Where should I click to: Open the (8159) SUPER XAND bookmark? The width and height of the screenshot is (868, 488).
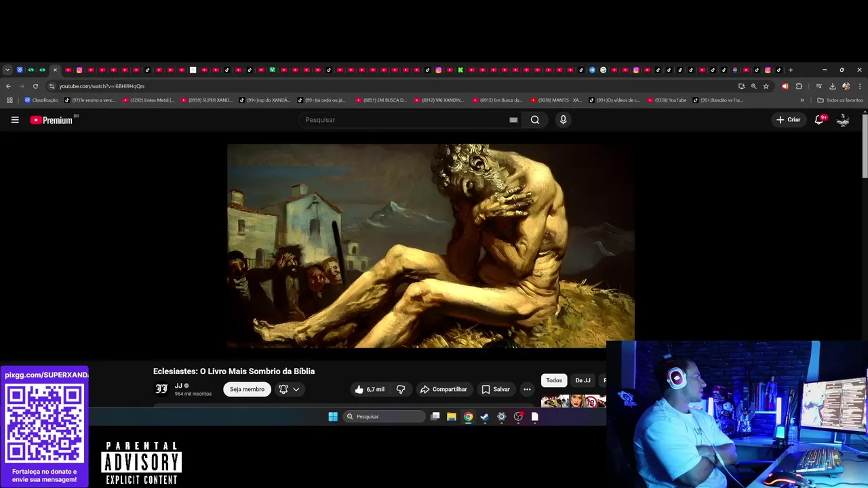pos(207,100)
